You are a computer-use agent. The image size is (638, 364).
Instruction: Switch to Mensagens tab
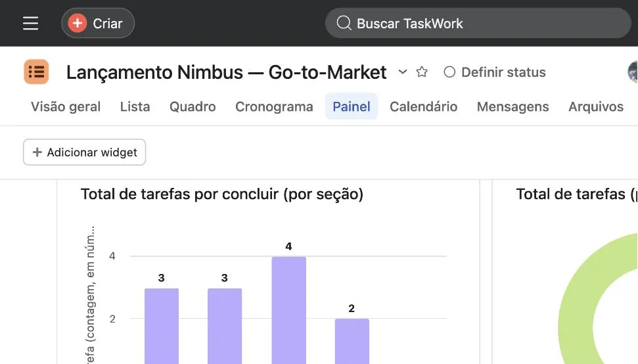(x=513, y=106)
